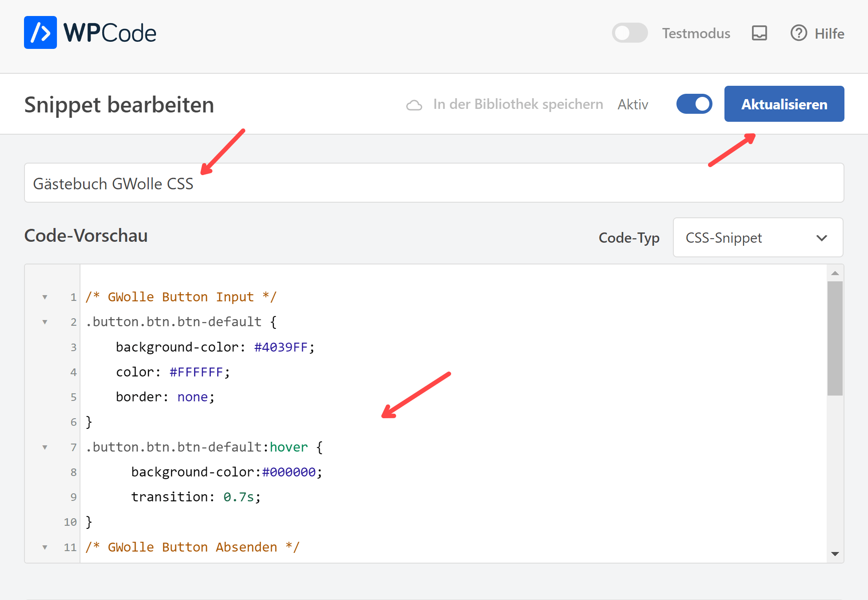Click scrollbar down arrow in code editor
The height and width of the screenshot is (600, 868).
tap(835, 554)
